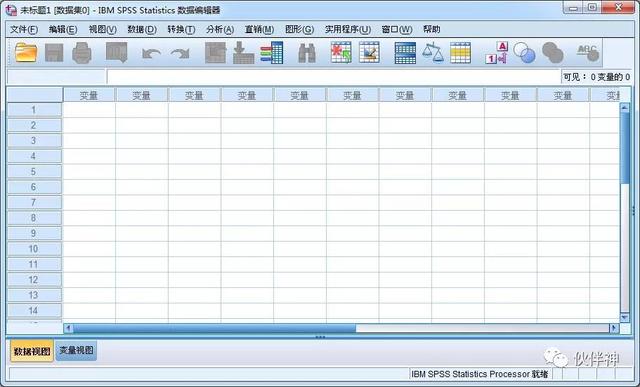Image resolution: width=640 pixels, height=387 pixels.
Task: Run the ABC spell check icon
Action: (x=588, y=53)
